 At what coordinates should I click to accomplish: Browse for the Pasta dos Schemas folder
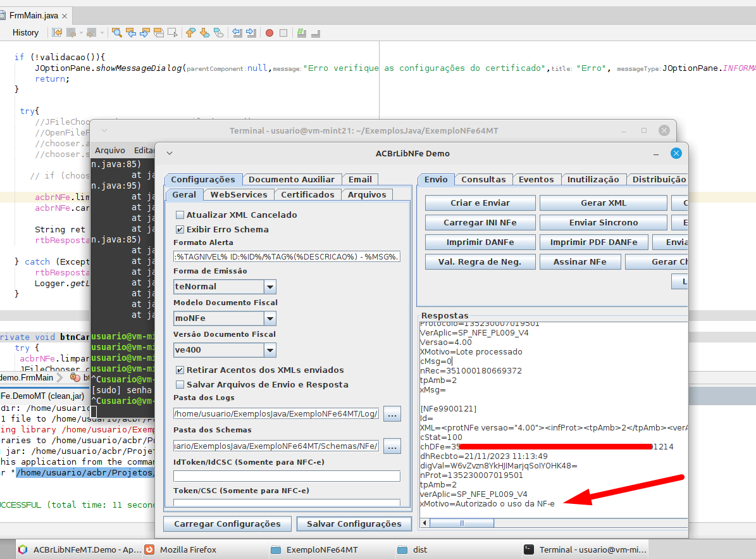(392, 446)
